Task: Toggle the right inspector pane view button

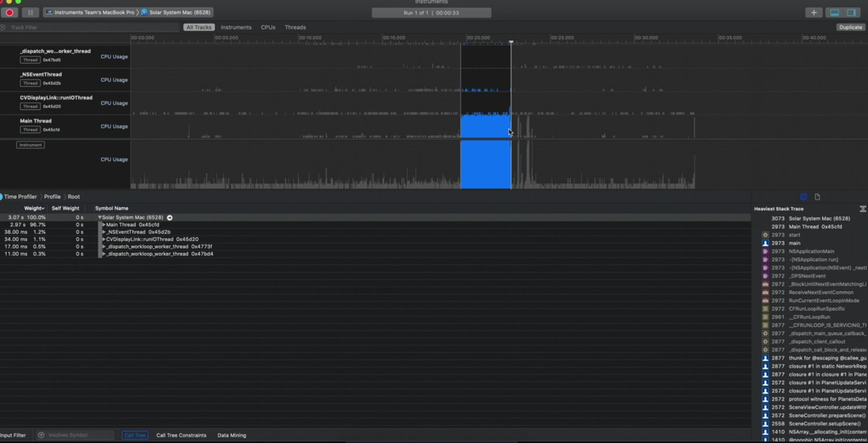Action: 851,13
